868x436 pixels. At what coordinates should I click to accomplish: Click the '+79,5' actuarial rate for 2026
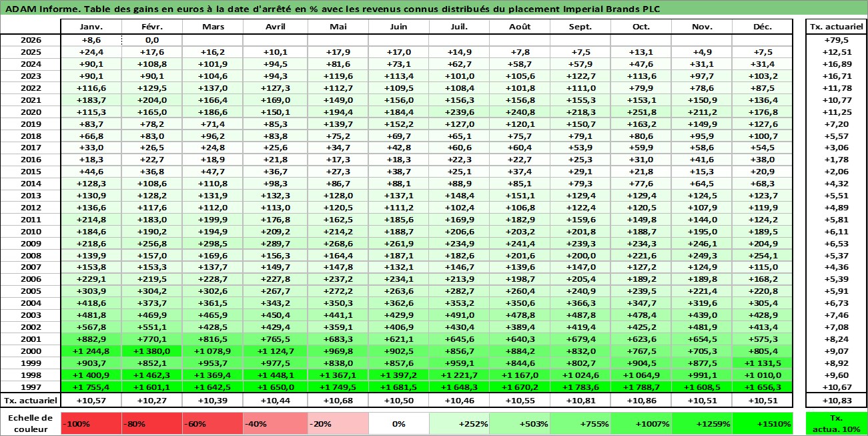(x=836, y=40)
